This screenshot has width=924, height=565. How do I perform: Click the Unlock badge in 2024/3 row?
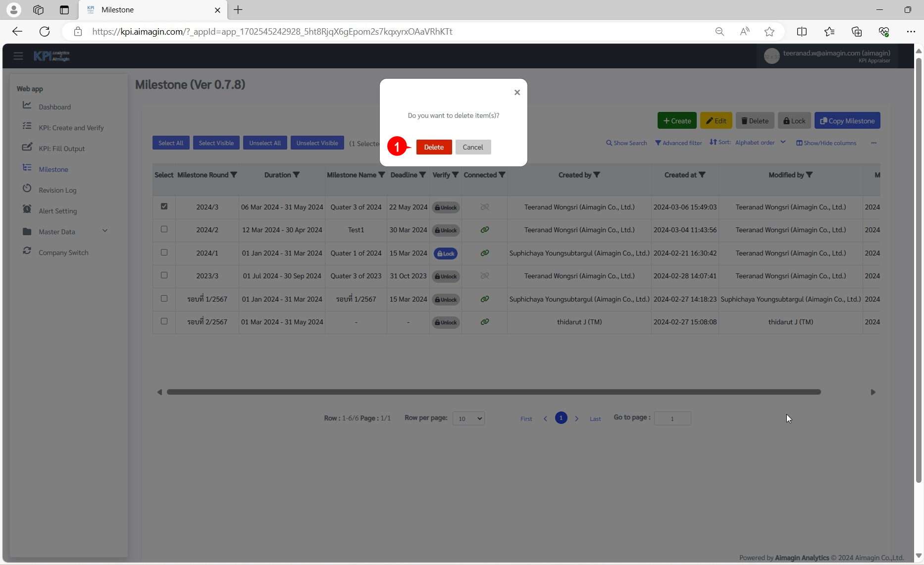tap(446, 207)
